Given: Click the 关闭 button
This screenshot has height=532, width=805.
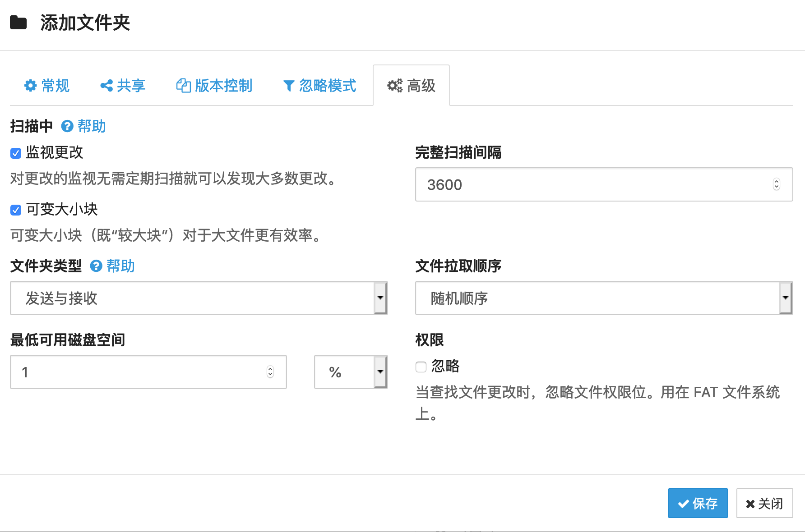Looking at the screenshot, I should (764, 503).
